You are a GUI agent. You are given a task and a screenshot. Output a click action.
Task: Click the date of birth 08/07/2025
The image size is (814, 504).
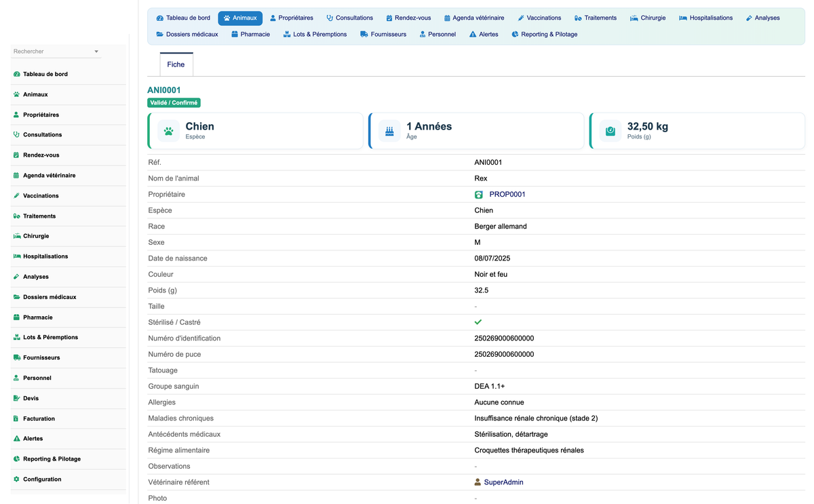pos(492,258)
